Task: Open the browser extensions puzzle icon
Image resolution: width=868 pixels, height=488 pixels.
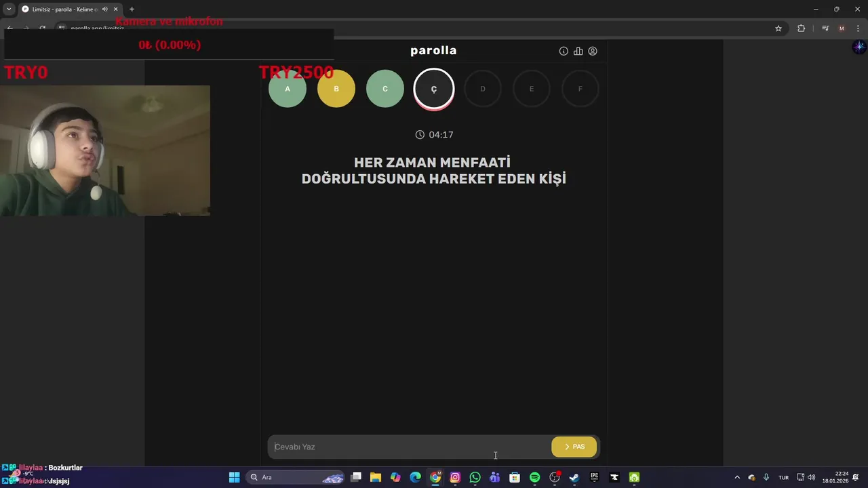Action: pos(801,28)
